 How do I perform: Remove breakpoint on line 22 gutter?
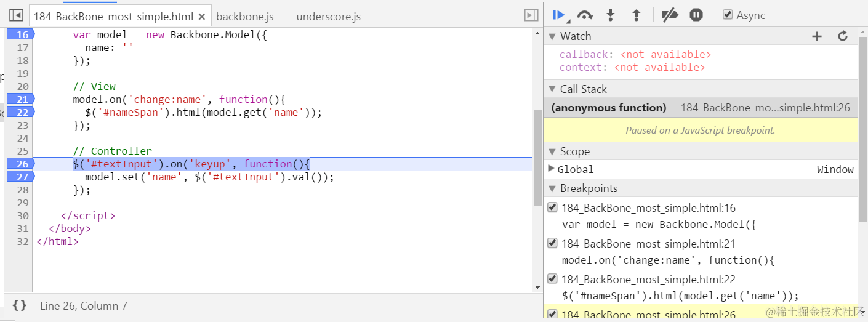20,112
